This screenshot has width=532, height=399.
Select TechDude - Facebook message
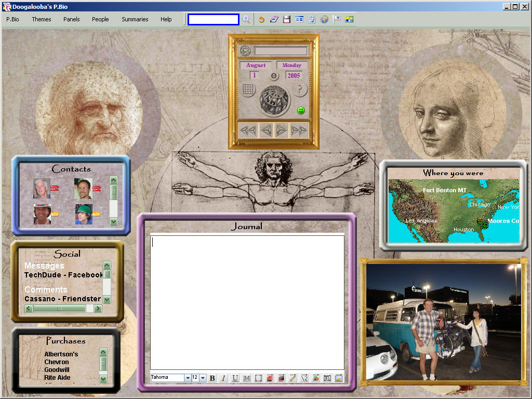63,275
